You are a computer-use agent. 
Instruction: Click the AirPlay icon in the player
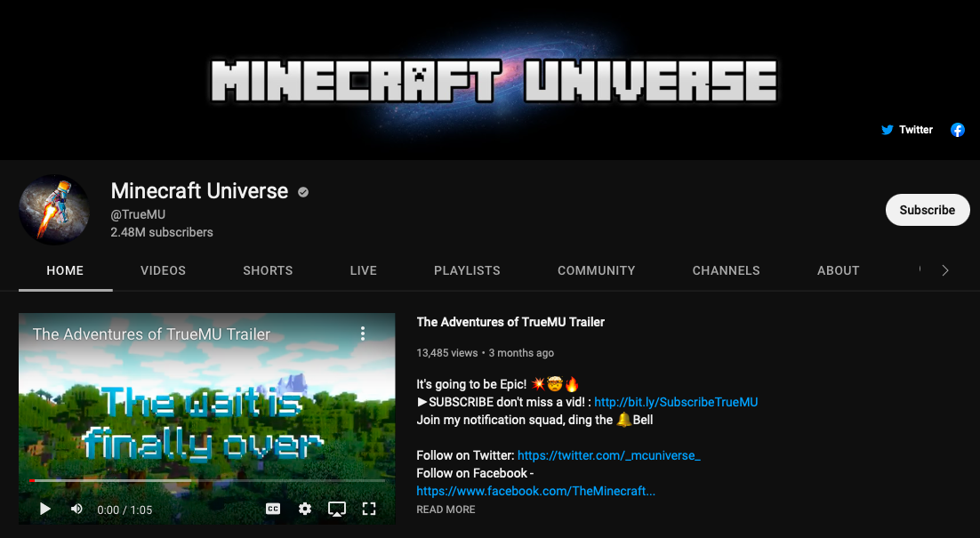pos(337,510)
